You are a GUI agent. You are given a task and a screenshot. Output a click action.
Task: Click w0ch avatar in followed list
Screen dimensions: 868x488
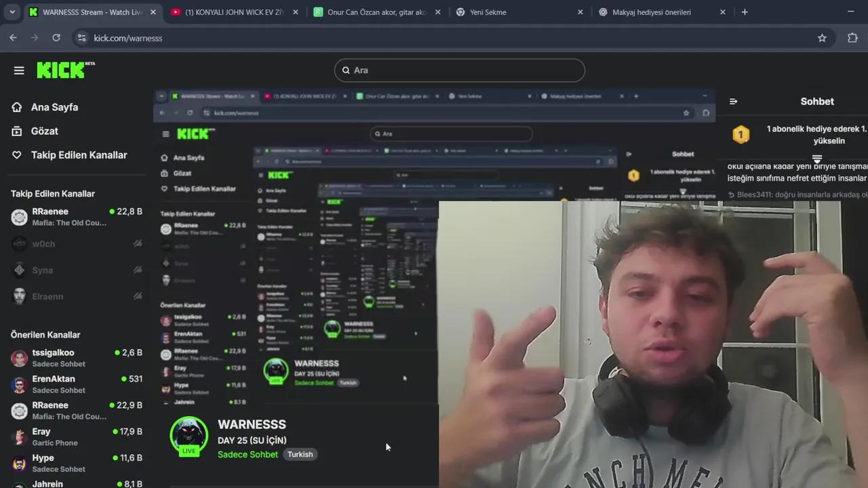click(x=20, y=244)
